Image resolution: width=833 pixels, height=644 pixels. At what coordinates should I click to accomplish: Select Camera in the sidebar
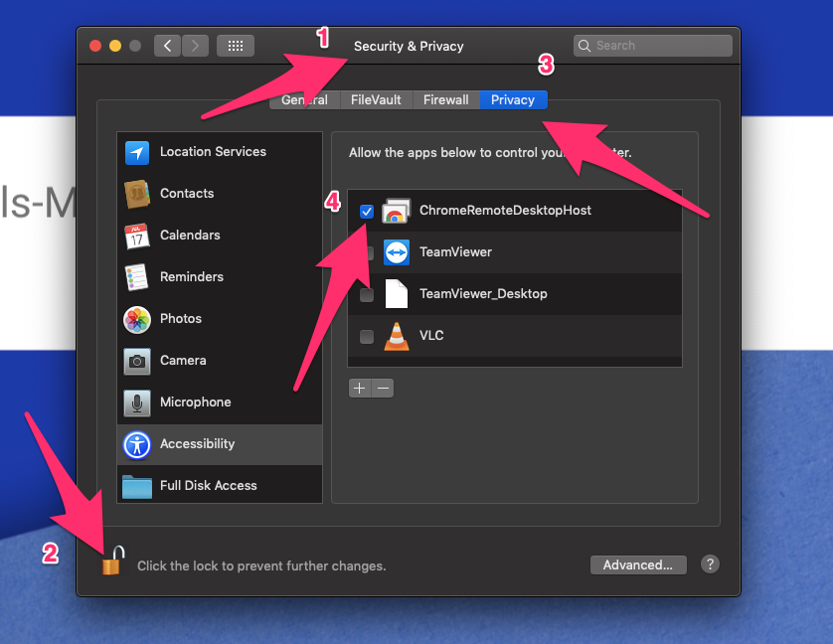[x=182, y=361]
